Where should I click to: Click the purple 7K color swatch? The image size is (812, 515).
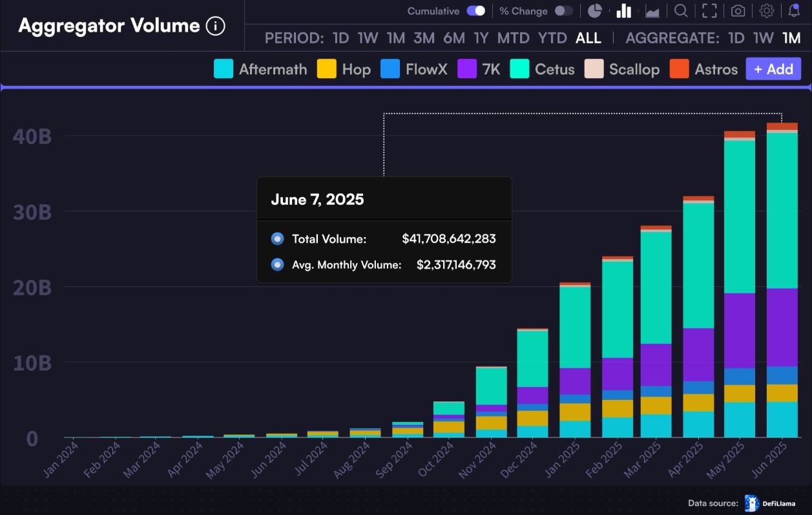click(x=467, y=69)
